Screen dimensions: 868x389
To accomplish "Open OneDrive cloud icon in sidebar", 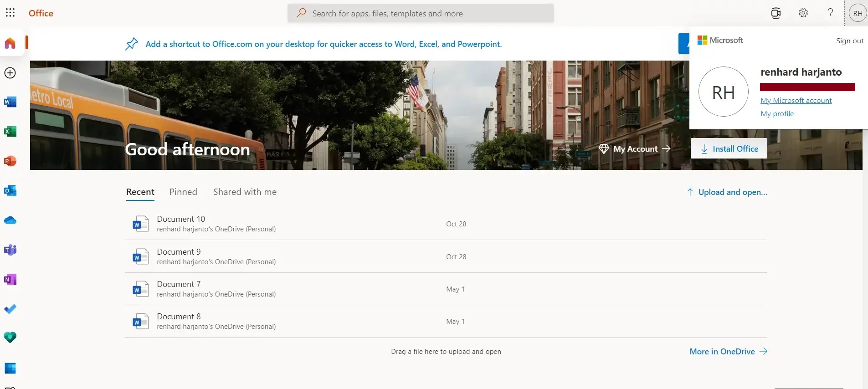I will [10, 220].
